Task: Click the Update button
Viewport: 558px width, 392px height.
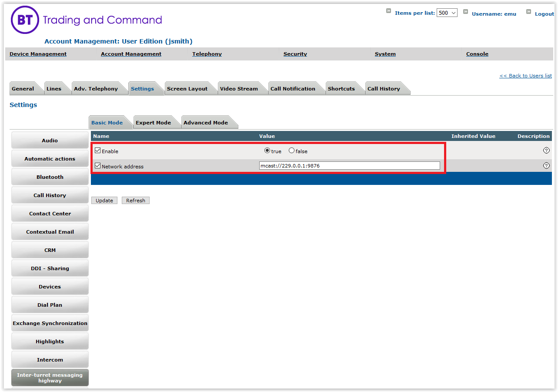Action: pos(104,201)
